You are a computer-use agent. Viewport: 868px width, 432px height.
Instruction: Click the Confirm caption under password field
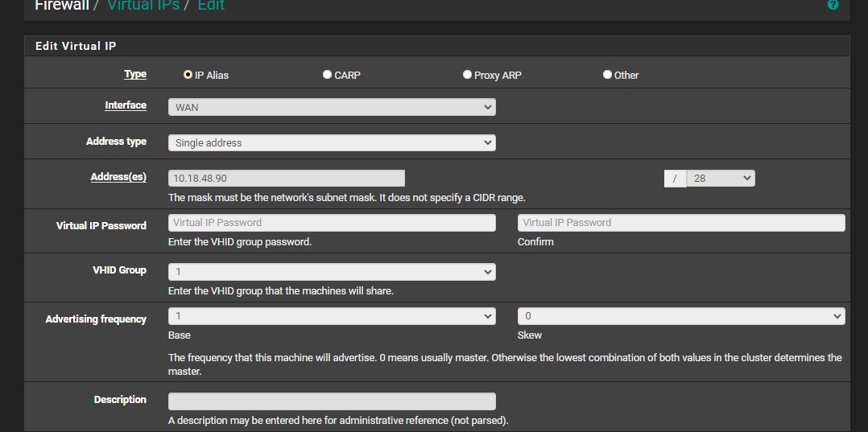click(x=535, y=241)
